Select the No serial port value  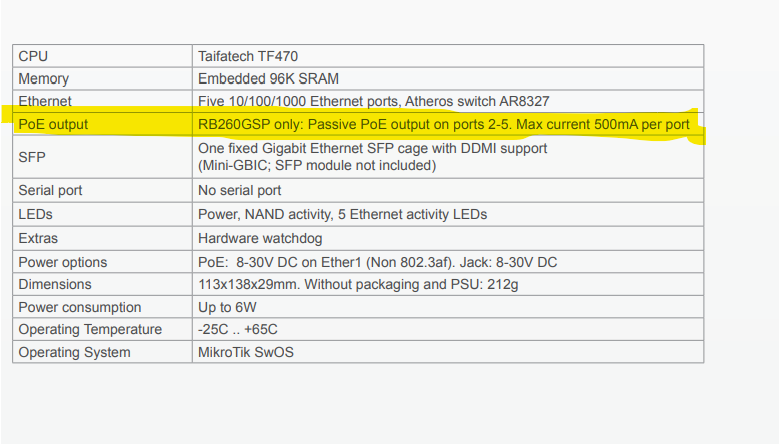click(239, 190)
